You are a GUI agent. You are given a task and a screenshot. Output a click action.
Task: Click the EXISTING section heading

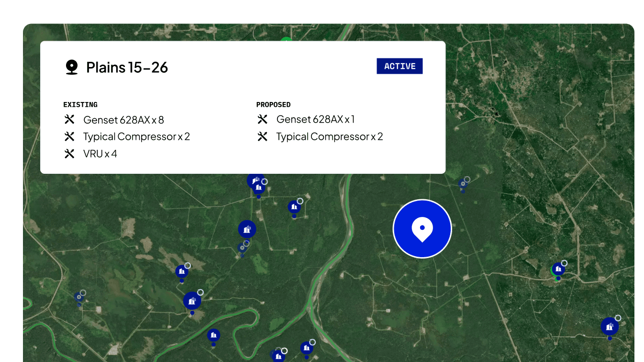(80, 104)
